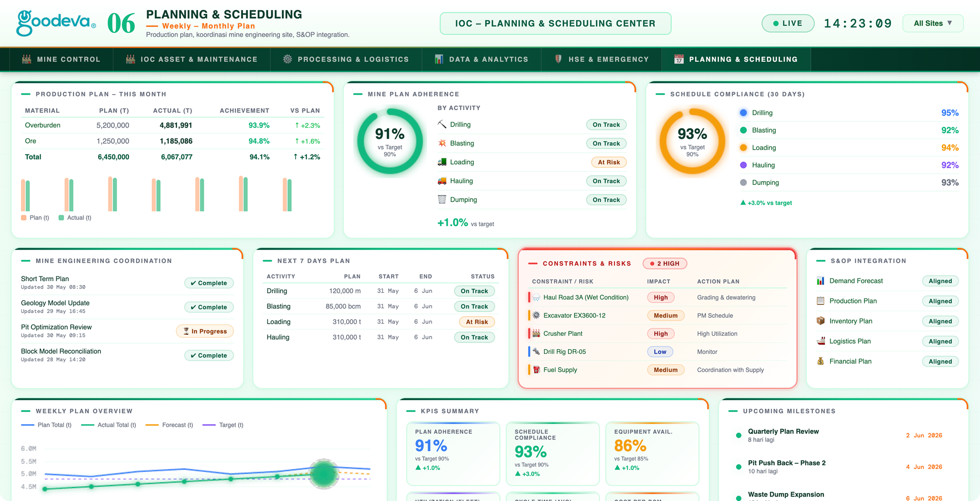The height and width of the screenshot is (501, 980).
Task: Click the Equipment Avail. 86% KPI card
Action: (x=652, y=454)
